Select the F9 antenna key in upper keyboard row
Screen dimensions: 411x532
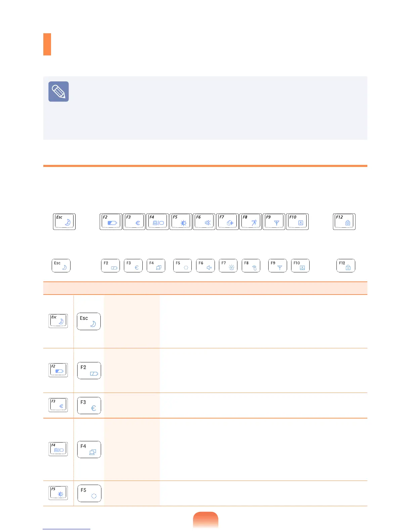click(x=274, y=222)
